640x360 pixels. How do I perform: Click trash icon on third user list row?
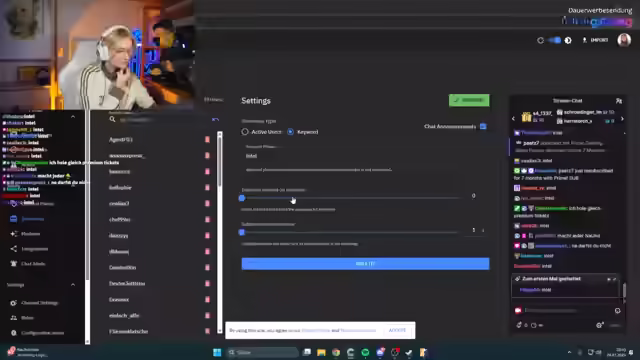pyautogui.click(x=207, y=171)
